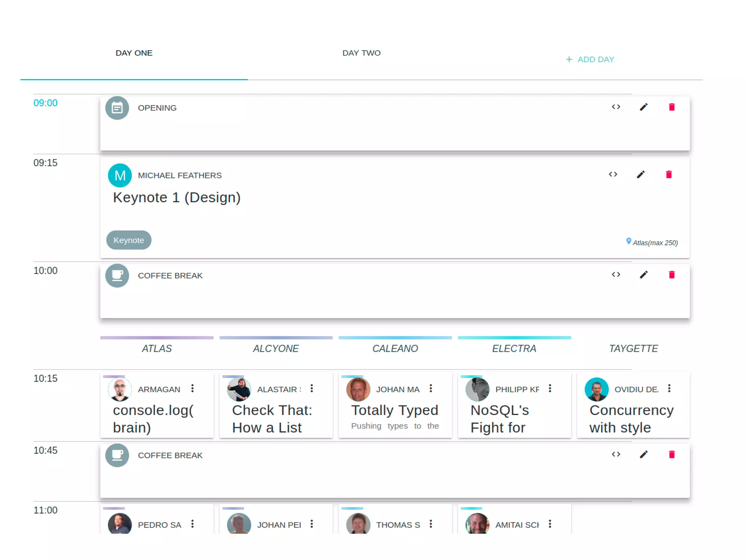Click code brackets icon on Opening row
747x560 pixels.
point(616,107)
